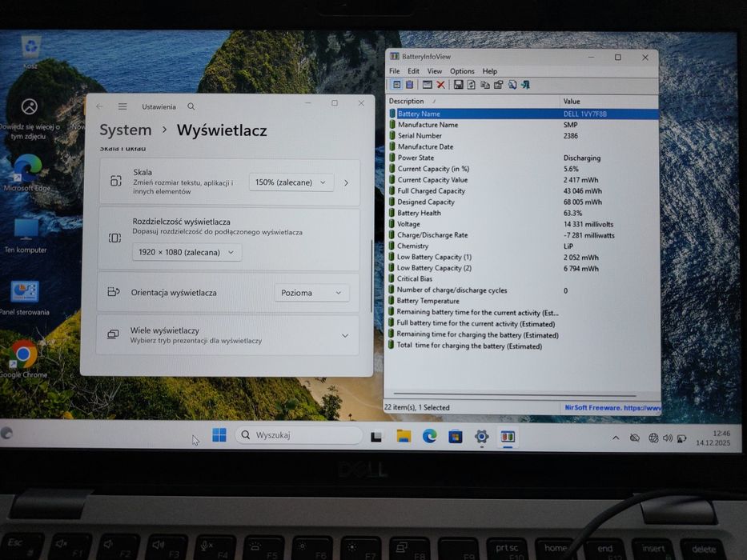Open the Orientacja wyświetlacza Pozioma dropdown
Screen dimensions: 747x560
(311, 292)
